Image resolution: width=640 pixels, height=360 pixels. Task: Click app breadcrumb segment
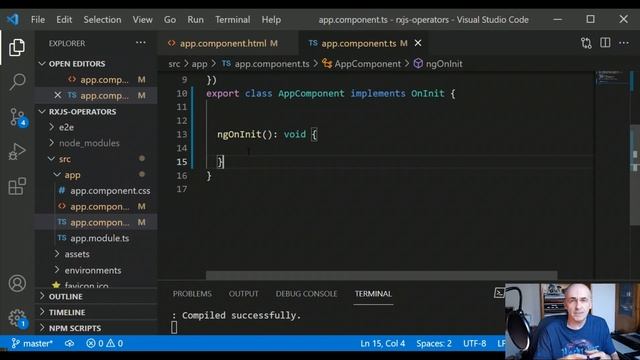coord(200,64)
